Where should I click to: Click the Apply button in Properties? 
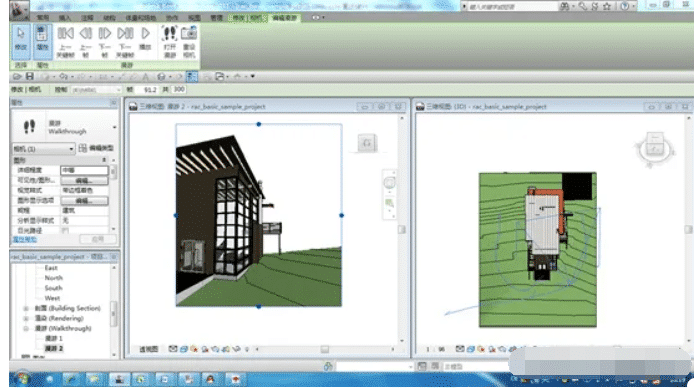[x=98, y=239]
